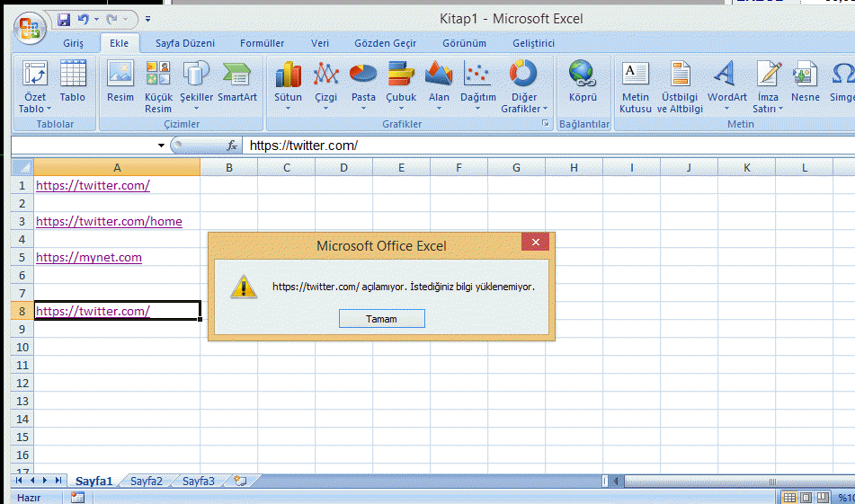Screen dimensions: 855x504
Task: Insert a hyperlink with Köprü
Action: 583,82
